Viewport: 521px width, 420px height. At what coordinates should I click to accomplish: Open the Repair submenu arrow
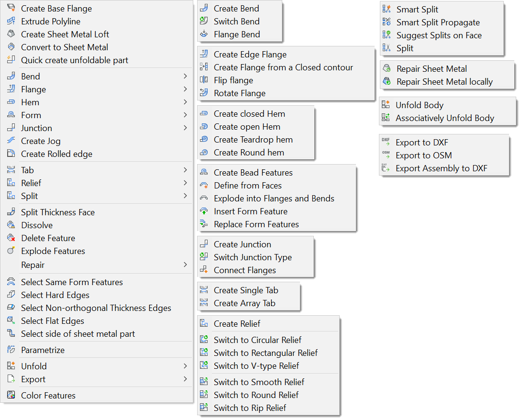point(185,265)
